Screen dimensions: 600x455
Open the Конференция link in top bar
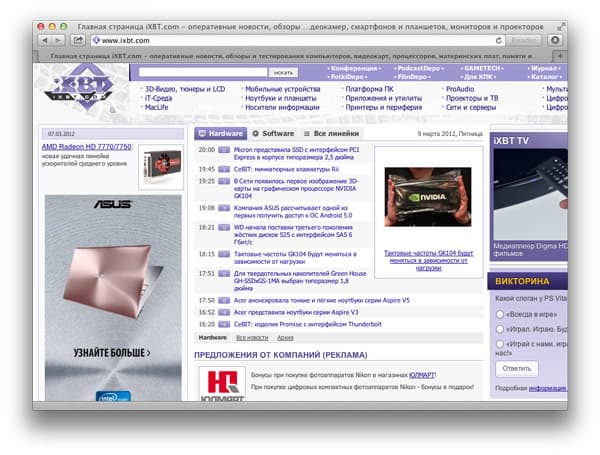(354, 68)
